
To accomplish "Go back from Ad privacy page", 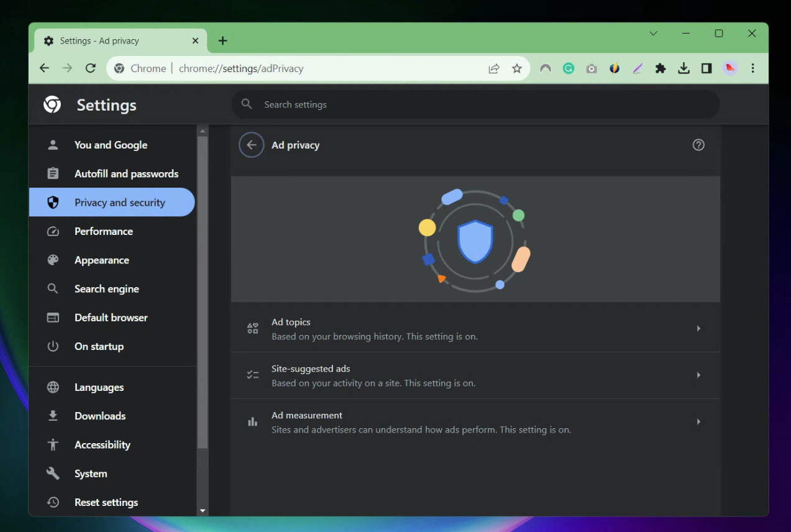I will click(252, 145).
